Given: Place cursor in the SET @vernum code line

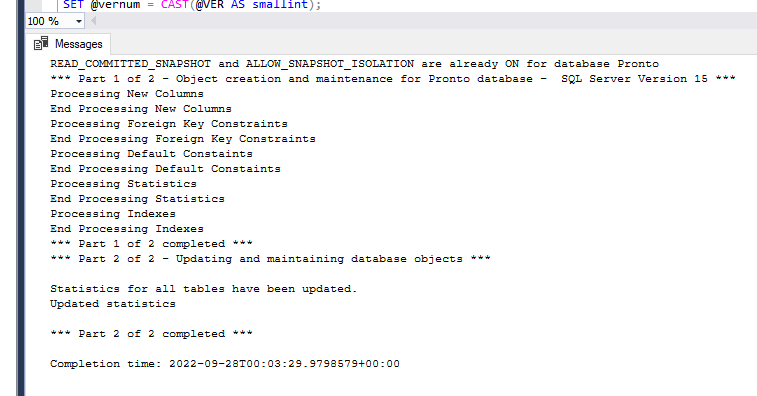Looking at the screenshot, I should click(192, 5).
